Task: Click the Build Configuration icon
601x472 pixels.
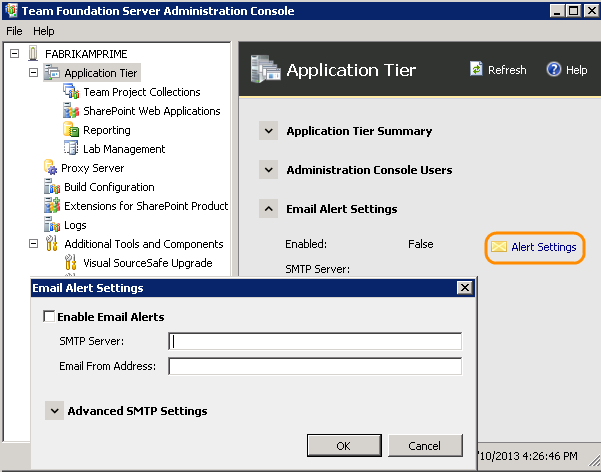Action: (x=52, y=187)
